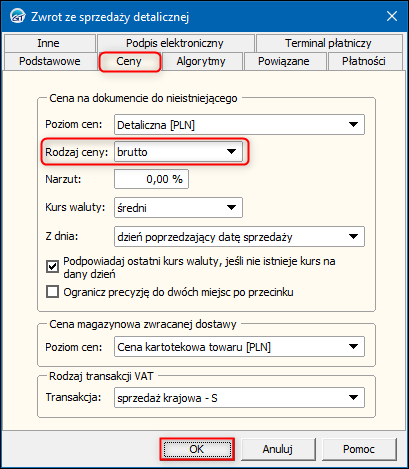Select the Podstawowe tab

point(50,61)
